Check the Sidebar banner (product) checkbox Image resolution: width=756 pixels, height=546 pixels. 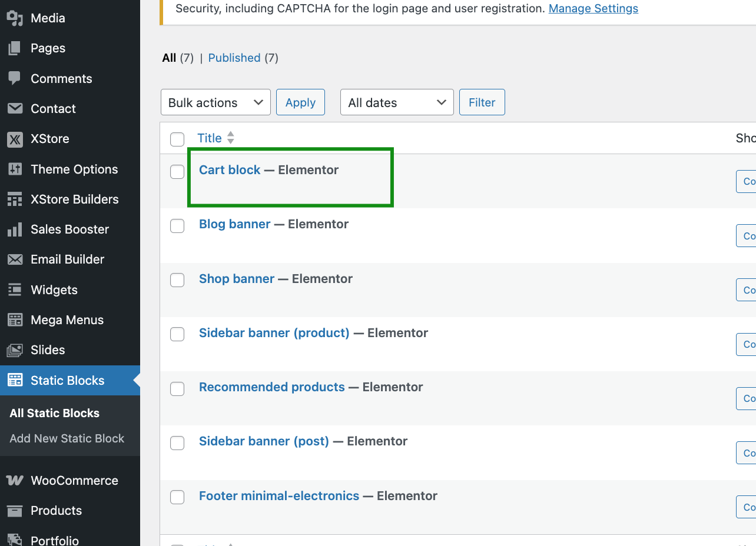tap(177, 334)
